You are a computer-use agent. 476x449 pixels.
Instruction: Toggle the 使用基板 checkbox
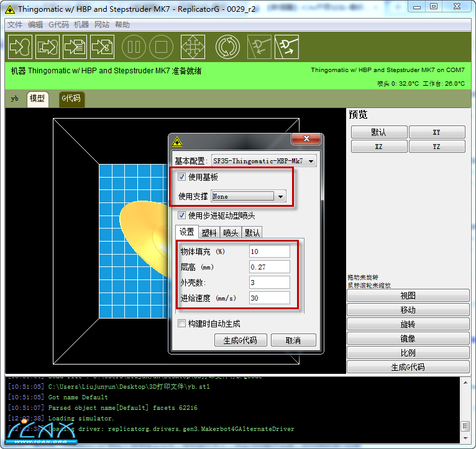(181, 176)
